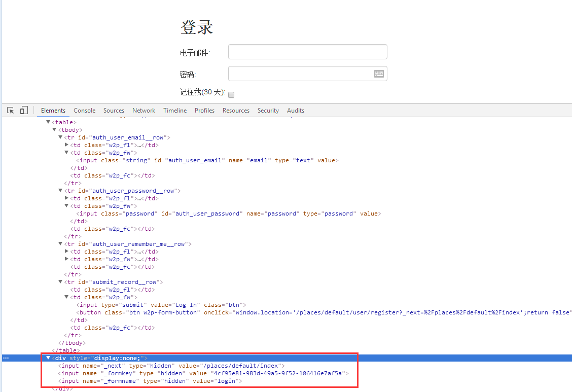
Task: Open the Timeline panel
Action: coord(175,110)
